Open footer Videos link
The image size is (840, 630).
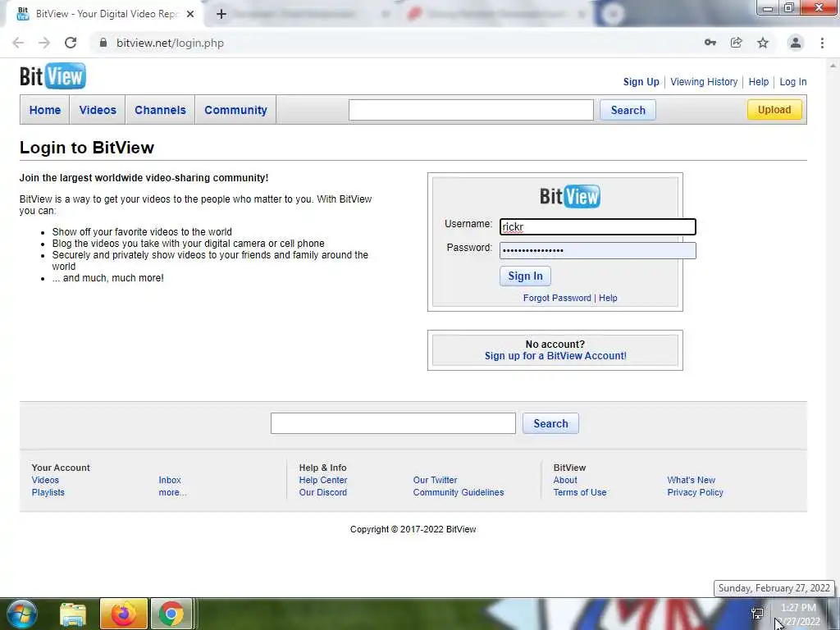point(45,480)
